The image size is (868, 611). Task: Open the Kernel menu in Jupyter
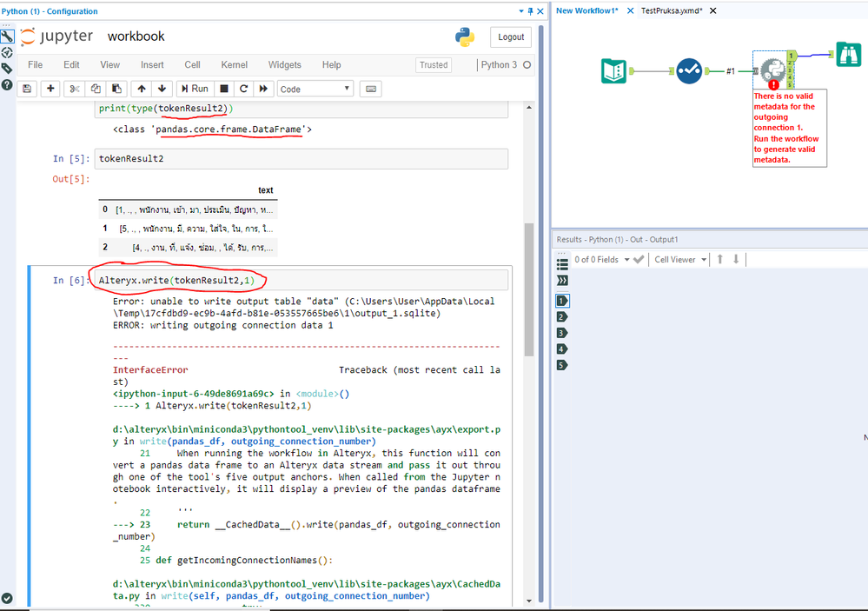click(233, 64)
